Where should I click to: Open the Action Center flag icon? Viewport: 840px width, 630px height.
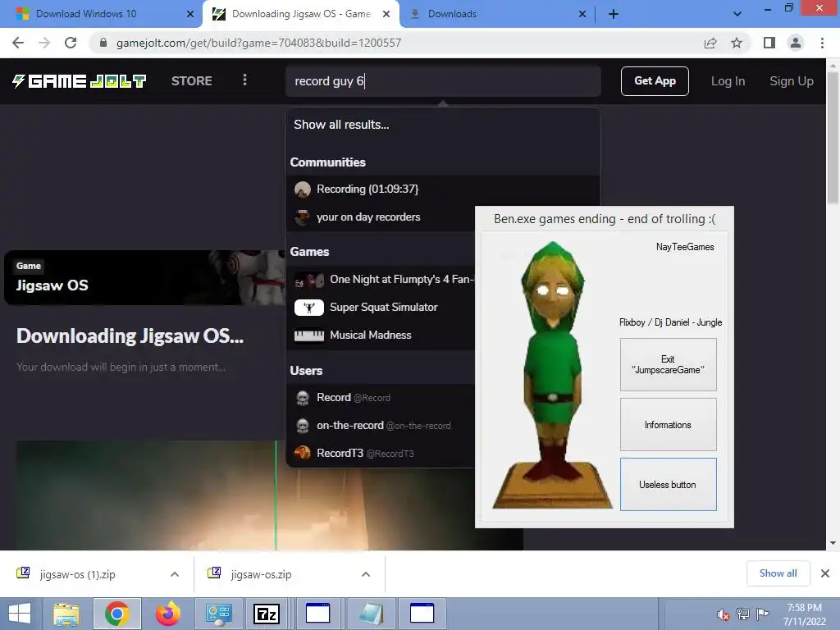pyautogui.click(x=762, y=614)
